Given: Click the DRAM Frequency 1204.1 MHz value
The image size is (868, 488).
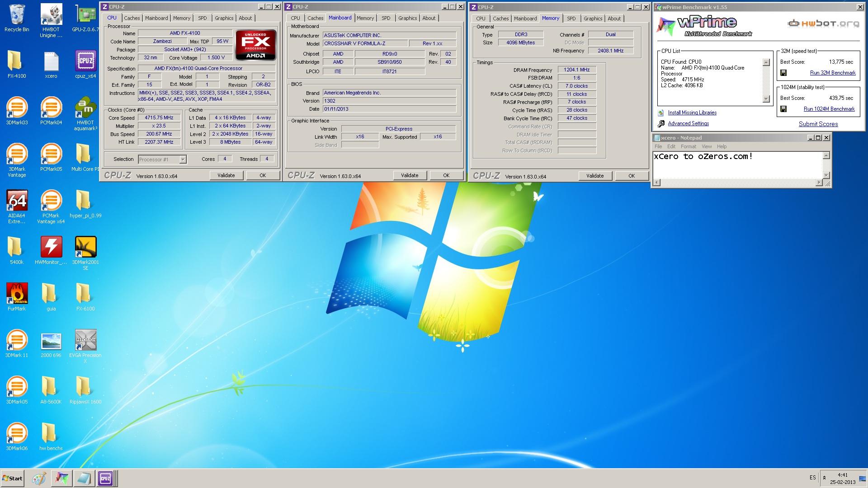Looking at the screenshot, I should pyautogui.click(x=577, y=70).
